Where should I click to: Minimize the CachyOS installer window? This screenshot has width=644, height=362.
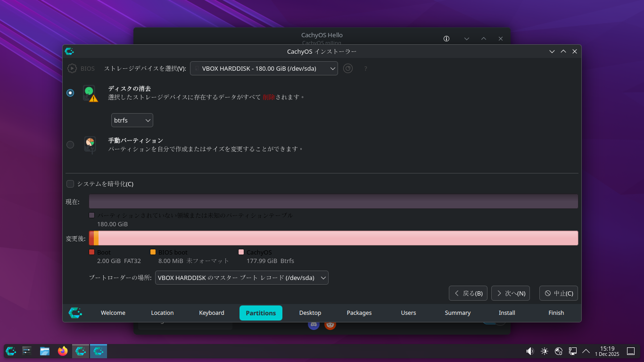(552, 51)
